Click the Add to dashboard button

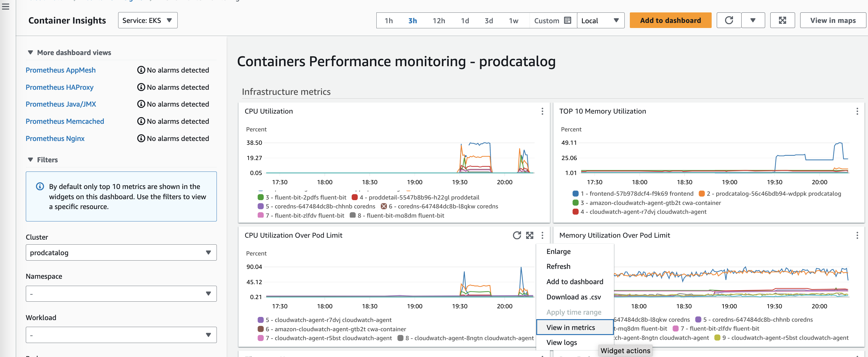pyautogui.click(x=670, y=20)
